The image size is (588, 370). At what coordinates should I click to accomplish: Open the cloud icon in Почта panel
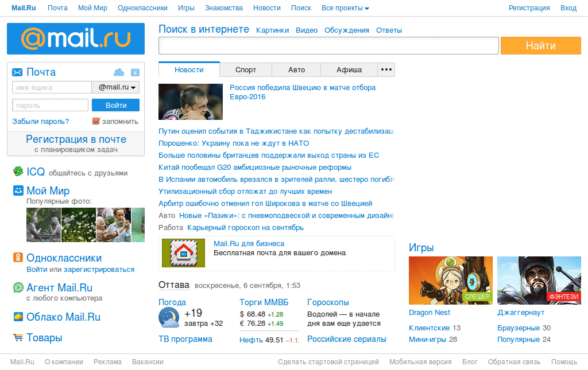119,72
